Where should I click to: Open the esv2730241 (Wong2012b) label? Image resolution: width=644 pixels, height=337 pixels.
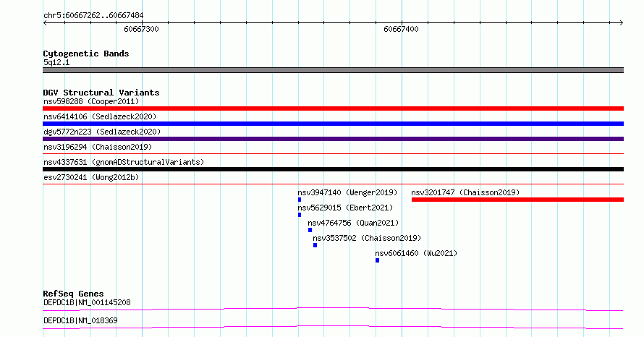[91, 177]
